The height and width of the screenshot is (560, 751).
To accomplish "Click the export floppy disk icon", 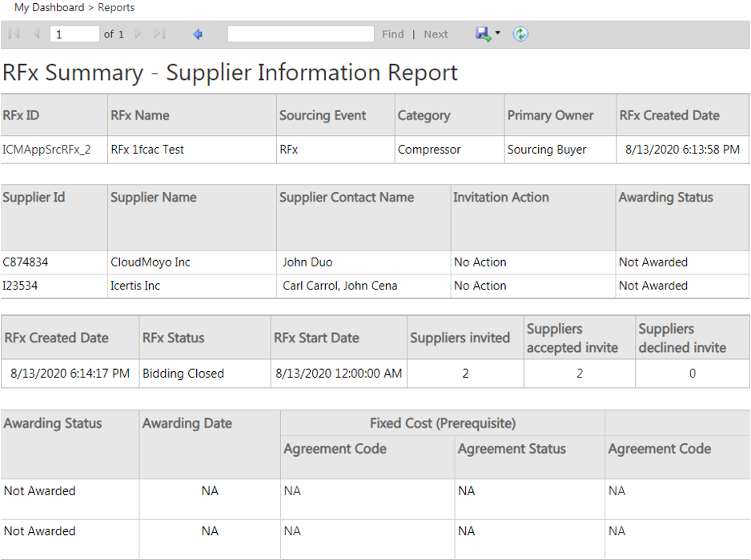I will [483, 34].
